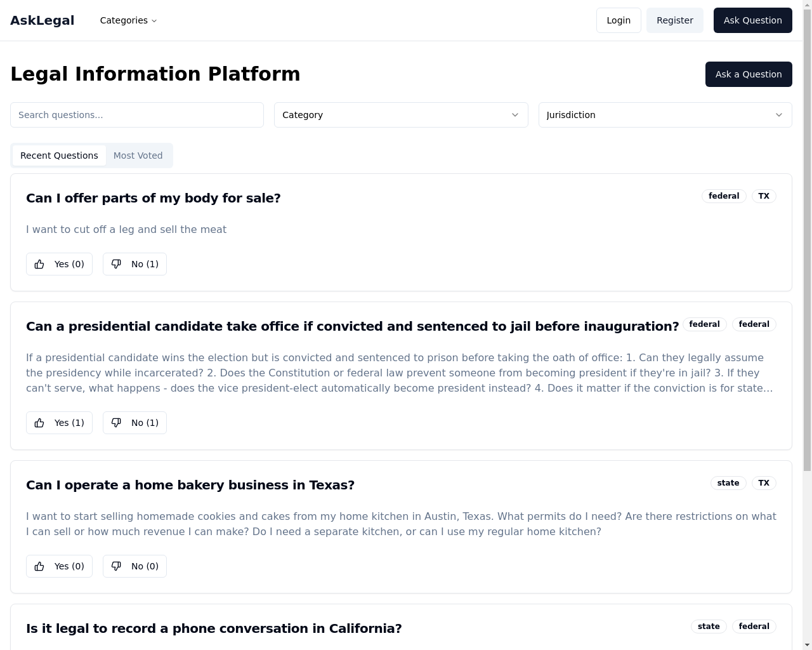Click thumbs-up icon on presidential candidate question
812x650 pixels.
tap(39, 423)
